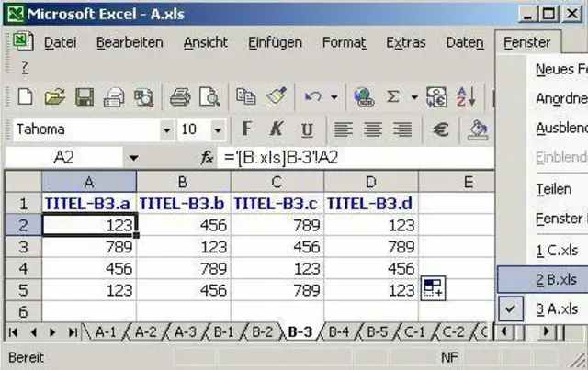Copy selection with copy icon

coord(246,96)
